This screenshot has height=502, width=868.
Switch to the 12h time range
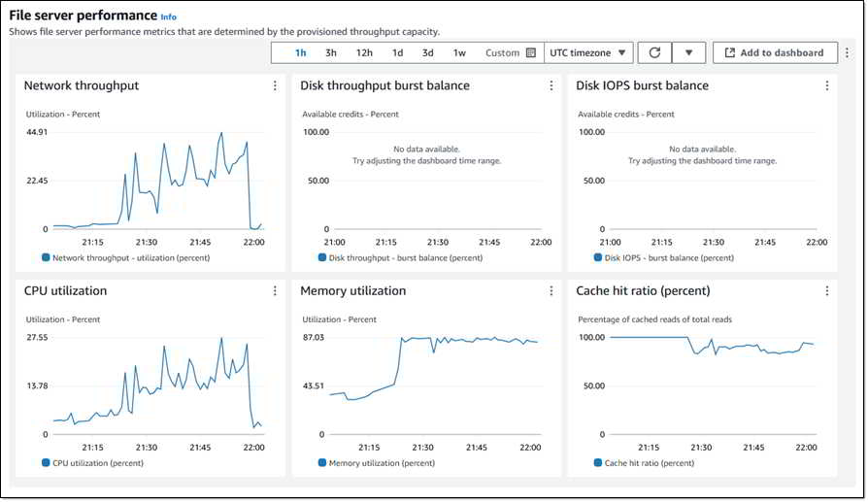point(364,53)
